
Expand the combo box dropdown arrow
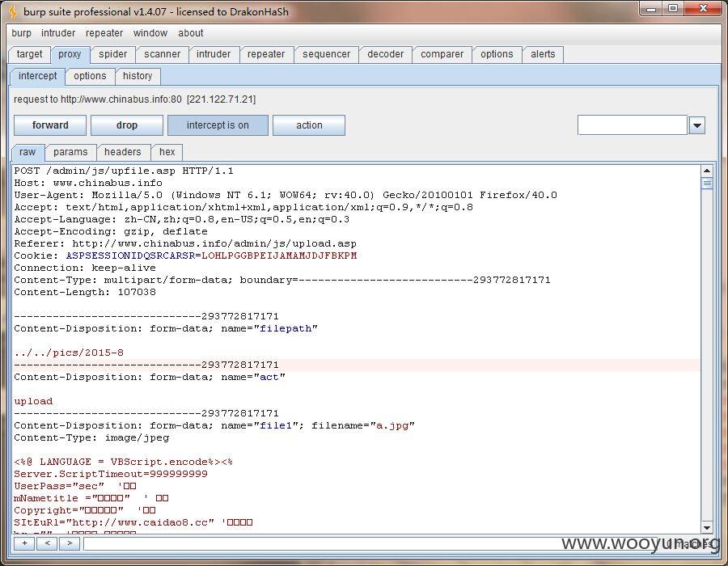pyautogui.click(x=697, y=125)
